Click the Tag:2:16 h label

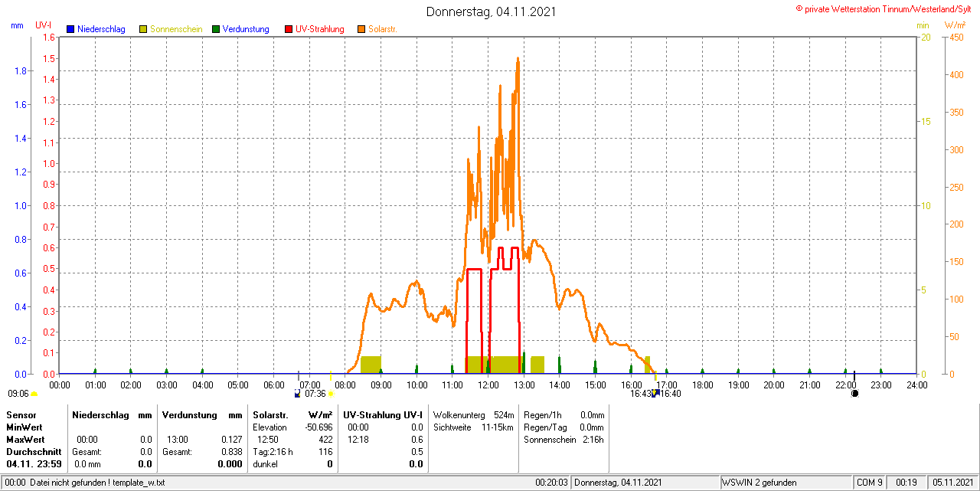[x=273, y=452]
